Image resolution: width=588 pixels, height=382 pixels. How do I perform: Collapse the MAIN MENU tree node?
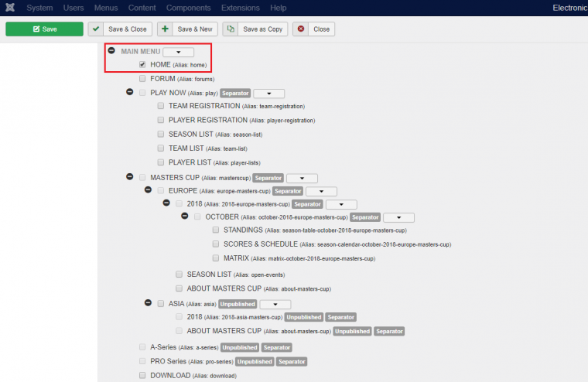(x=111, y=50)
